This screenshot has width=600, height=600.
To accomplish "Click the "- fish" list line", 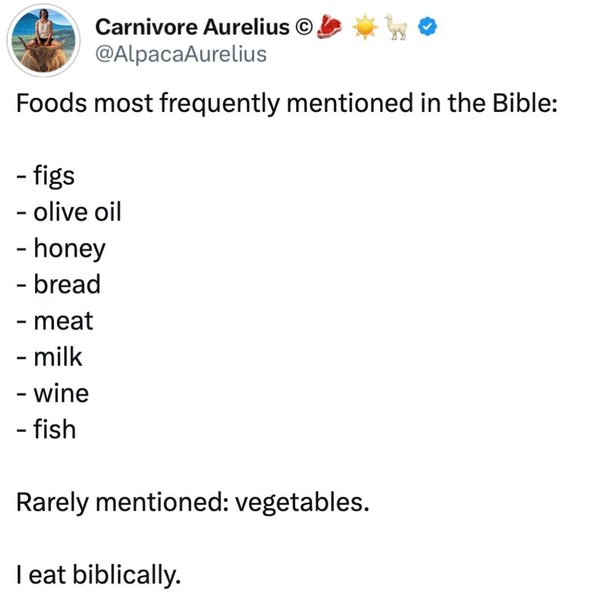I will coord(47,430).
